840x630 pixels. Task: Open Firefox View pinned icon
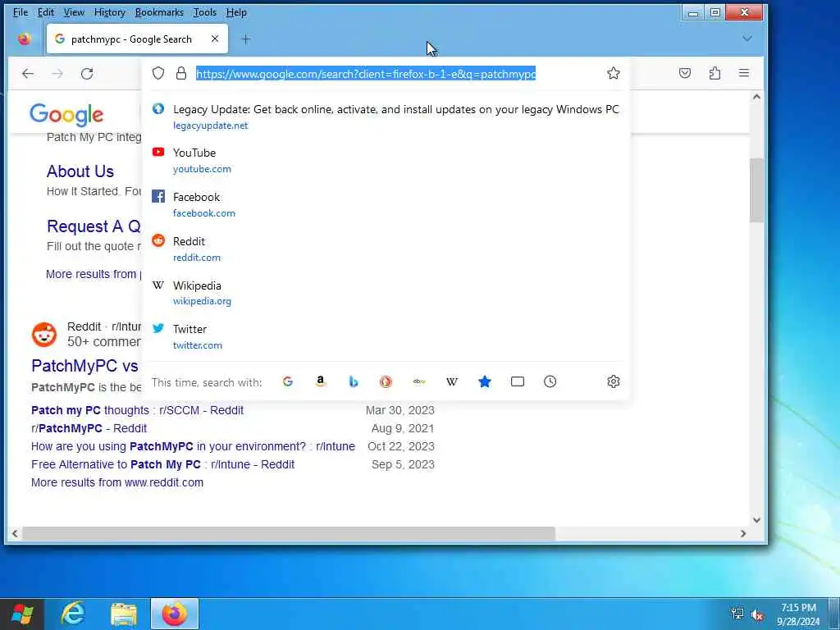click(x=24, y=39)
